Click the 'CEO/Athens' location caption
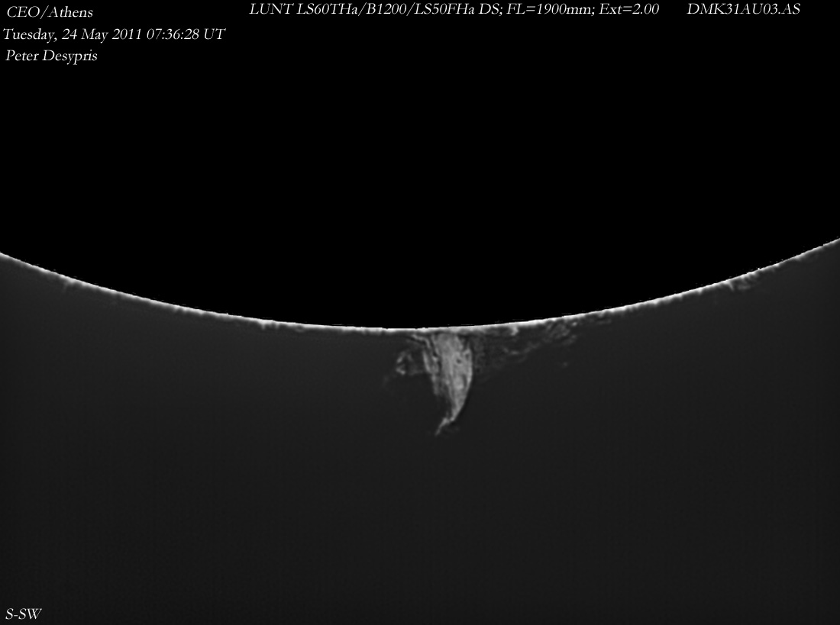The width and height of the screenshot is (840, 625). pyautogui.click(x=50, y=11)
